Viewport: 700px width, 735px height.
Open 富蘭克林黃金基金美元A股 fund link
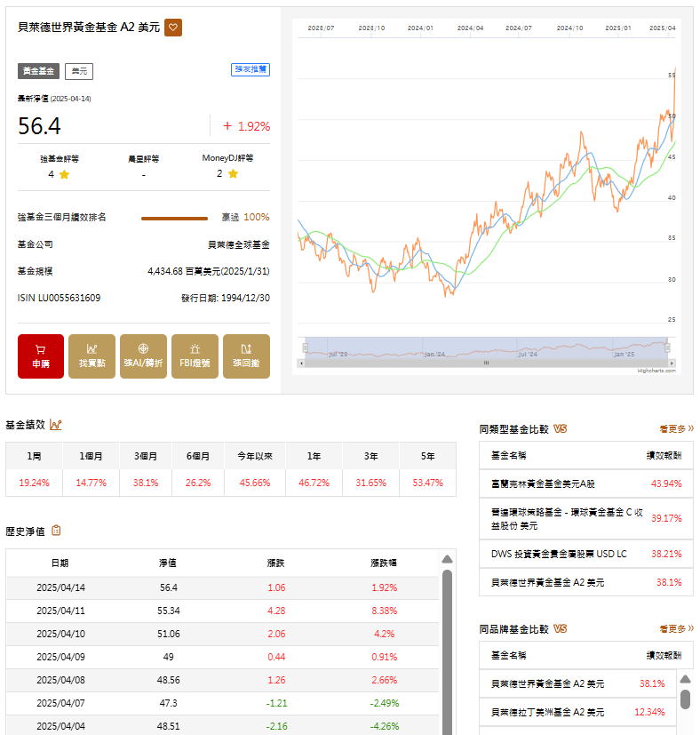(x=543, y=483)
